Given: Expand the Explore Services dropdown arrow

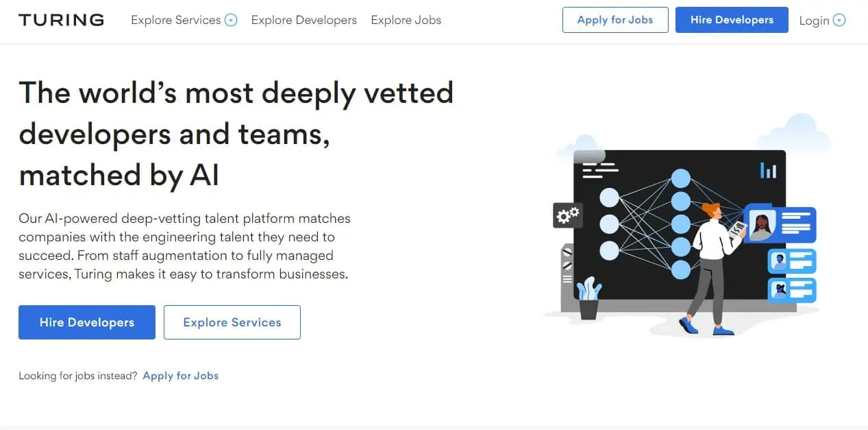Looking at the screenshot, I should [x=231, y=21].
